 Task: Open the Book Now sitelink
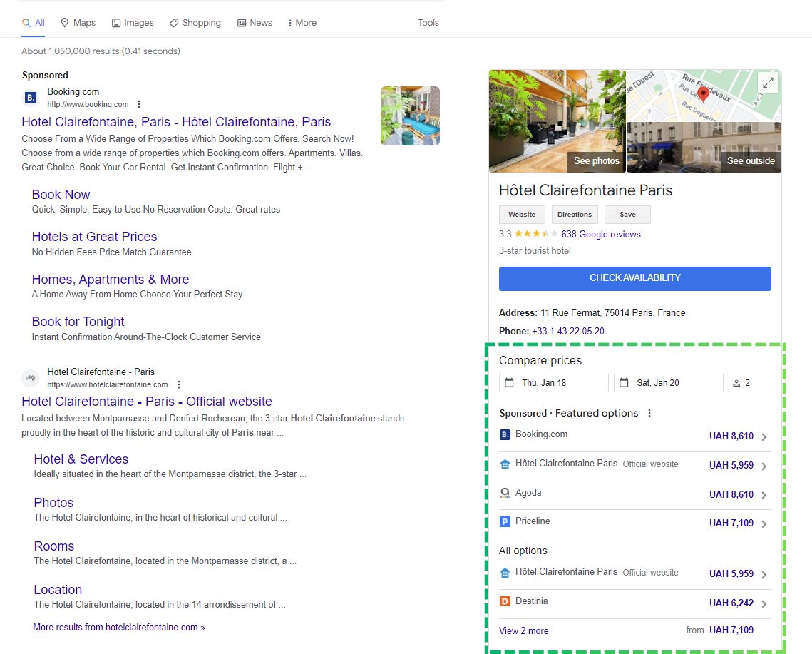coord(61,194)
